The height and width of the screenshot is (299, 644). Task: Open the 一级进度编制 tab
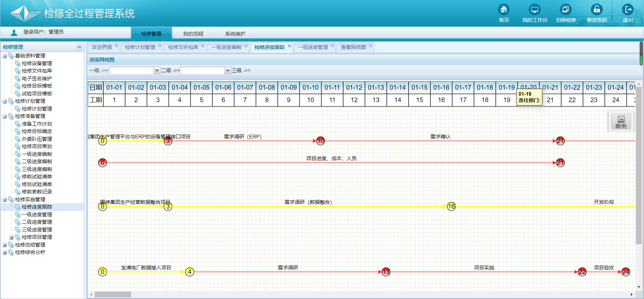pyautogui.click(x=226, y=47)
